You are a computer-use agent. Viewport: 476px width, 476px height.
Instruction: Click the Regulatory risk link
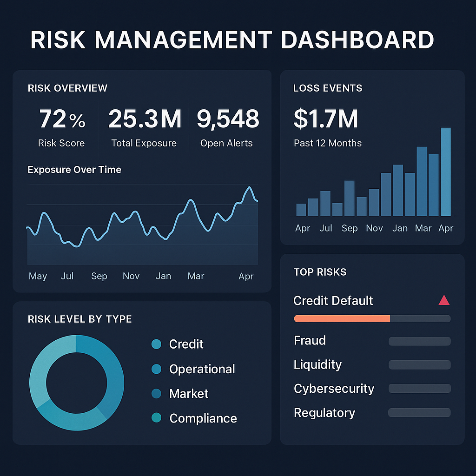(x=324, y=413)
